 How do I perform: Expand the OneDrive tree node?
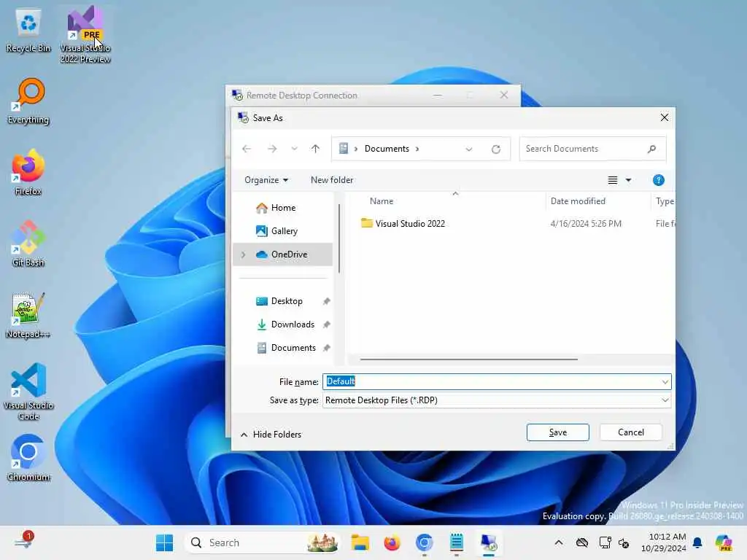[x=244, y=254]
